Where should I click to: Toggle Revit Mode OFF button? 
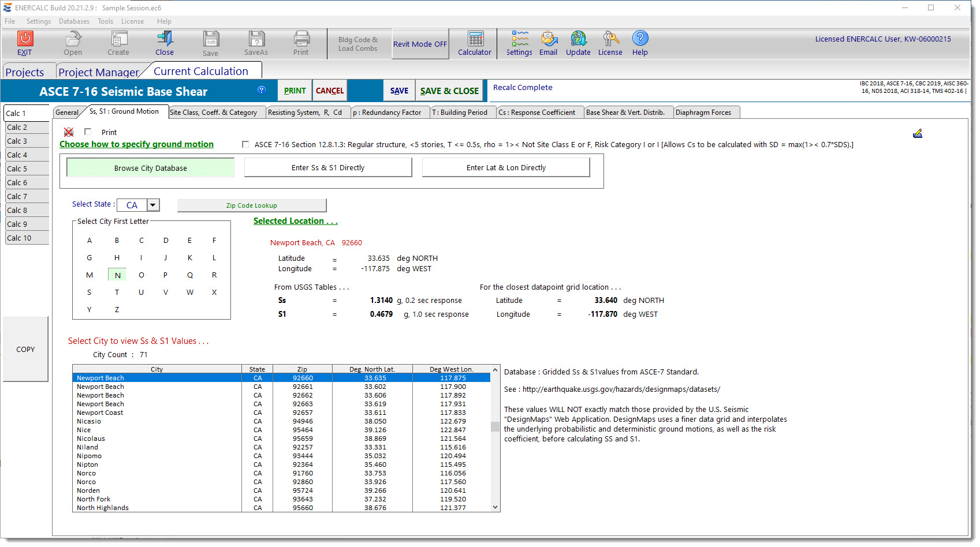point(420,44)
